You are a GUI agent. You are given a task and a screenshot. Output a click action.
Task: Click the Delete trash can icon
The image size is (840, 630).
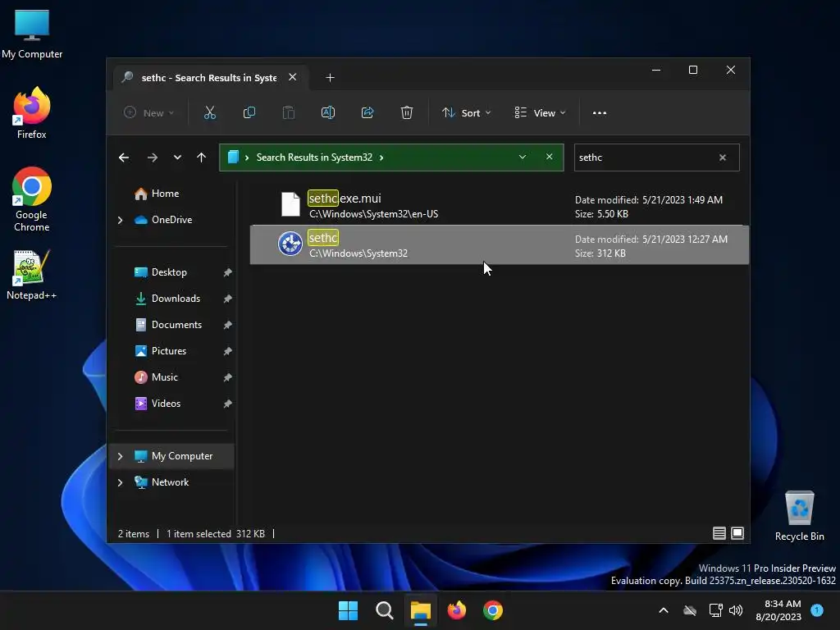coord(407,113)
